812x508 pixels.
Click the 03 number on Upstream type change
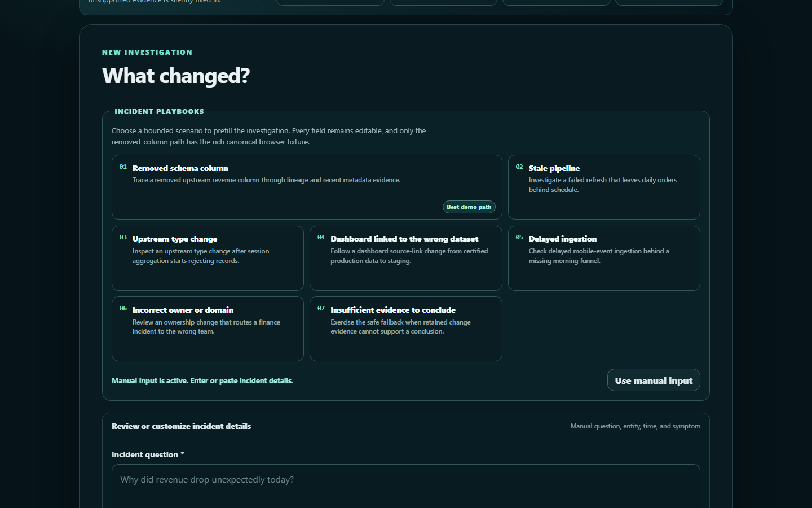123,237
